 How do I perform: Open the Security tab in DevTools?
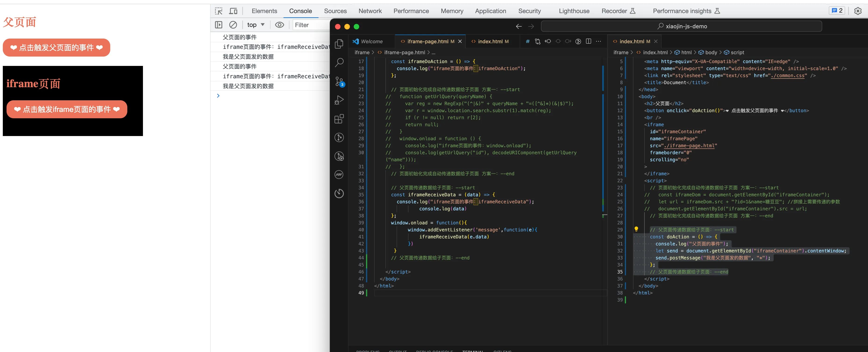coord(529,11)
